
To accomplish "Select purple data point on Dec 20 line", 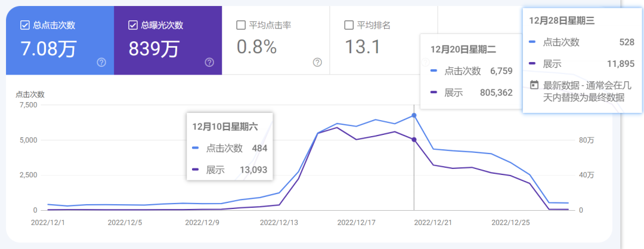I will pyautogui.click(x=414, y=140).
